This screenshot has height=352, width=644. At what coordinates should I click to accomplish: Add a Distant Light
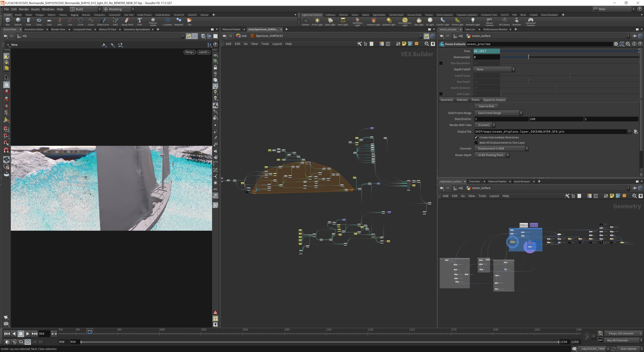[x=389, y=22]
